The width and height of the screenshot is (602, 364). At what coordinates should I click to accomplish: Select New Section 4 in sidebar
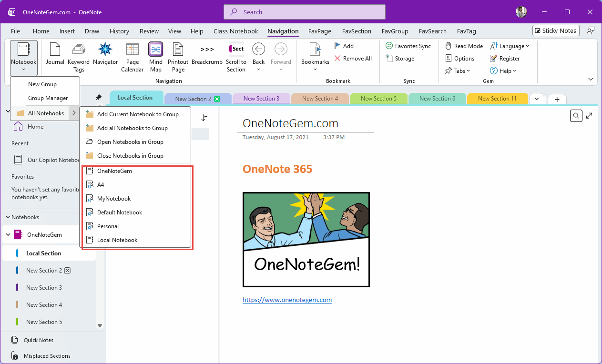click(x=44, y=305)
